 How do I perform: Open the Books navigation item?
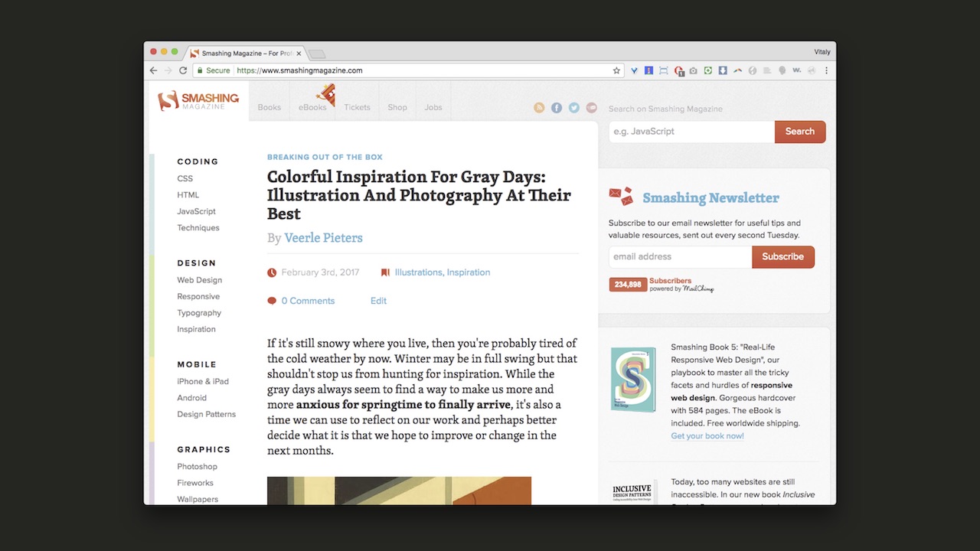click(x=269, y=107)
